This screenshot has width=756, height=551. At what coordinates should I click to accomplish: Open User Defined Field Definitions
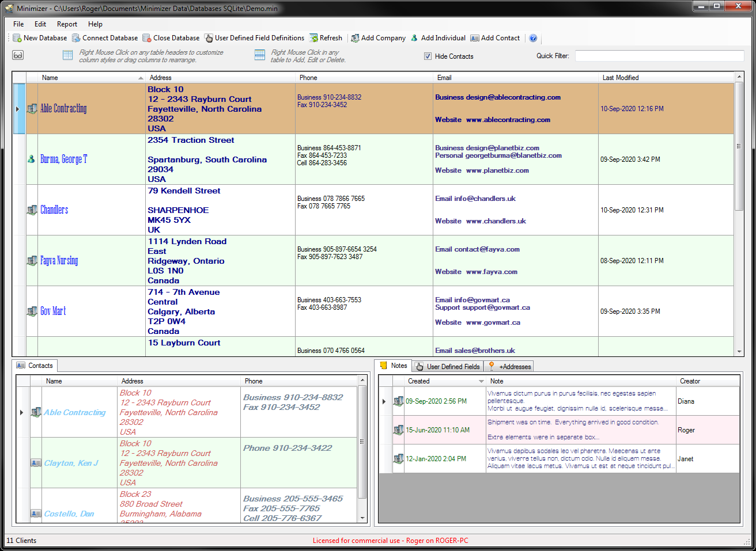(x=254, y=38)
